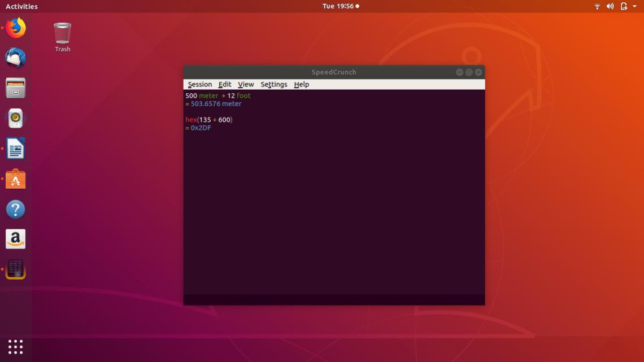Open the Show Applications grid
The width and height of the screenshot is (644, 362).
tap(15, 346)
